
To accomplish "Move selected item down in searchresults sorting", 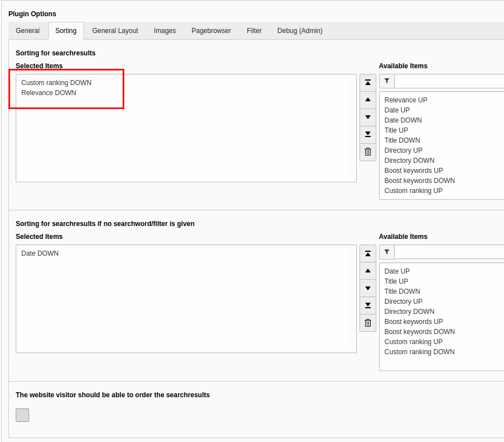I will 367,117.
